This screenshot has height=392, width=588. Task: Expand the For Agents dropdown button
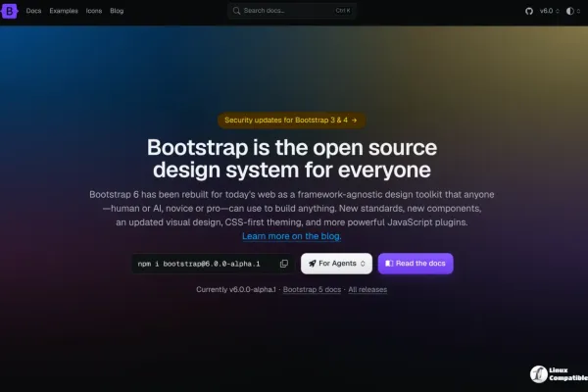tap(336, 264)
